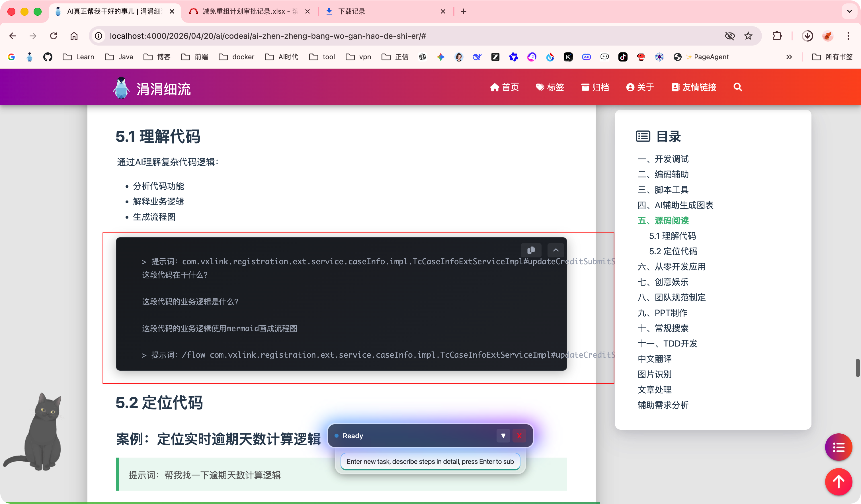This screenshot has height=504, width=861.
Task: Copy the code block contents
Action: (531, 250)
